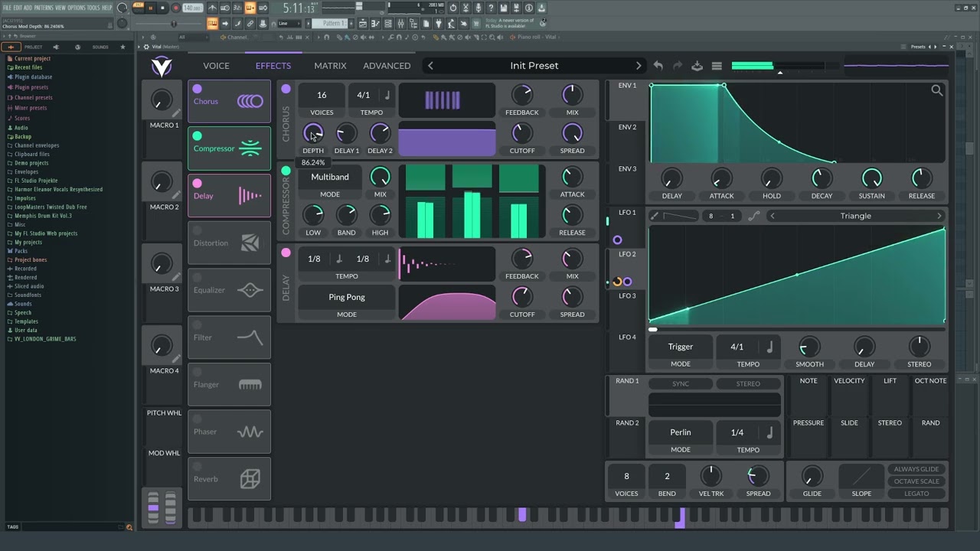Undo last action in Vital
This screenshot has height=551, width=980.
(x=658, y=66)
